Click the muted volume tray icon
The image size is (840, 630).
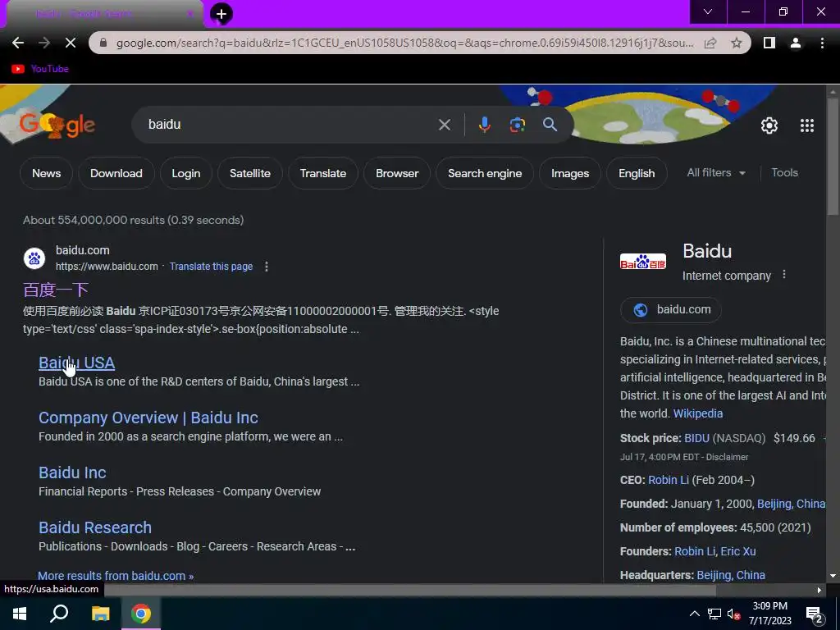pos(734,614)
